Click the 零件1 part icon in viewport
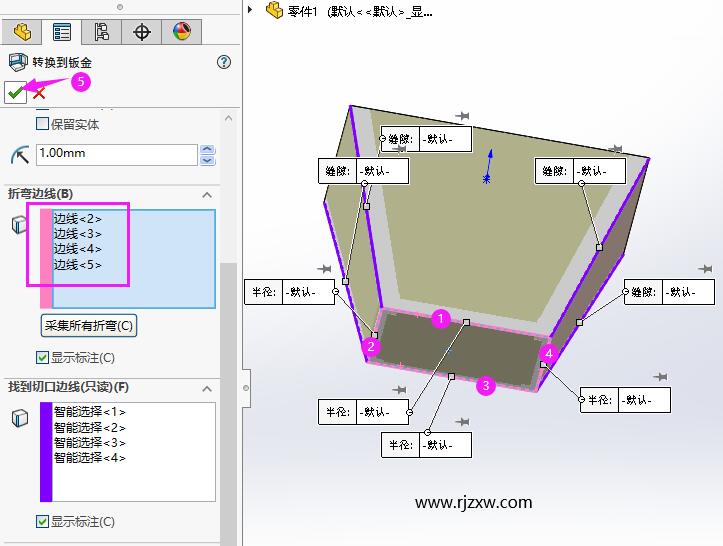The height and width of the screenshot is (546, 723). pyautogui.click(x=274, y=10)
